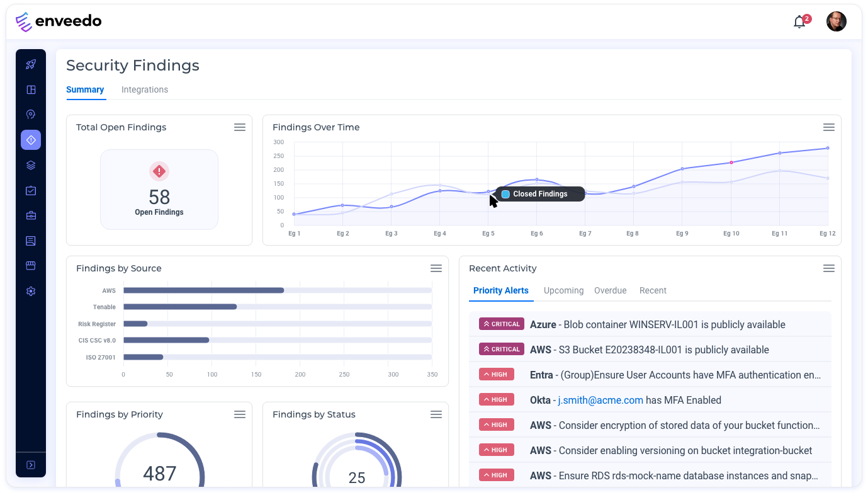Viewport: 868px width, 495px height.
Task: Click the Eg 10 data point on the chart
Action: coord(731,162)
